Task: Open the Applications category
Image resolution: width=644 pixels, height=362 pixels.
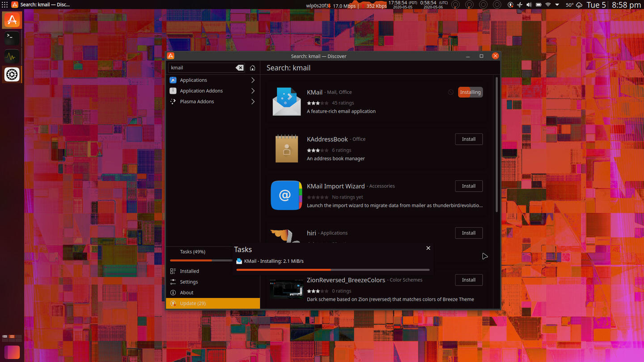Action: (x=213, y=80)
